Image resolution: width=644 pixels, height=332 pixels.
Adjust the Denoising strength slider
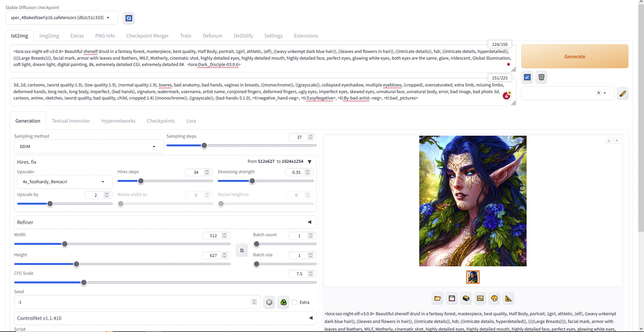(265, 181)
